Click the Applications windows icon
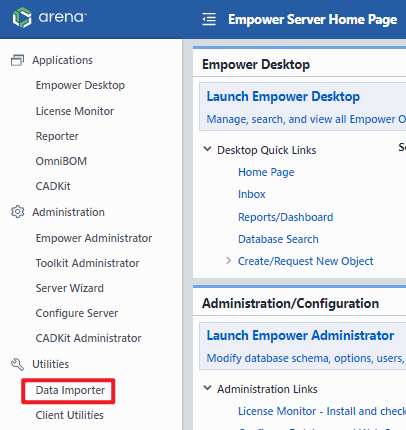Image resolution: width=406 pixels, height=430 pixels. [x=17, y=60]
